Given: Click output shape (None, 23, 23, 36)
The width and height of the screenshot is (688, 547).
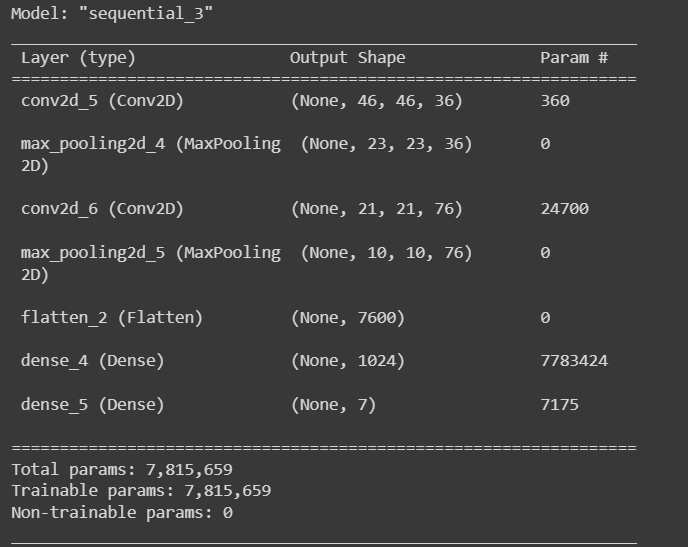Looking at the screenshot, I should coord(387,144).
